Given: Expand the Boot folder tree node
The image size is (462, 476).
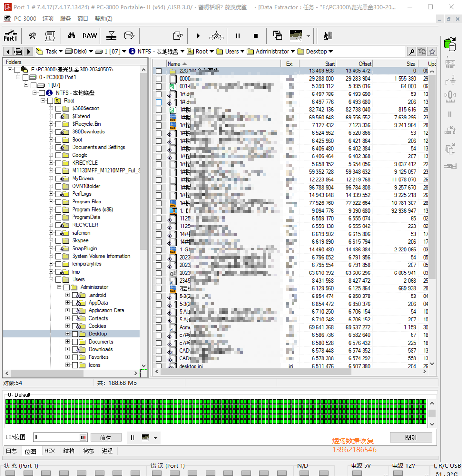Looking at the screenshot, I should [x=51, y=139].
